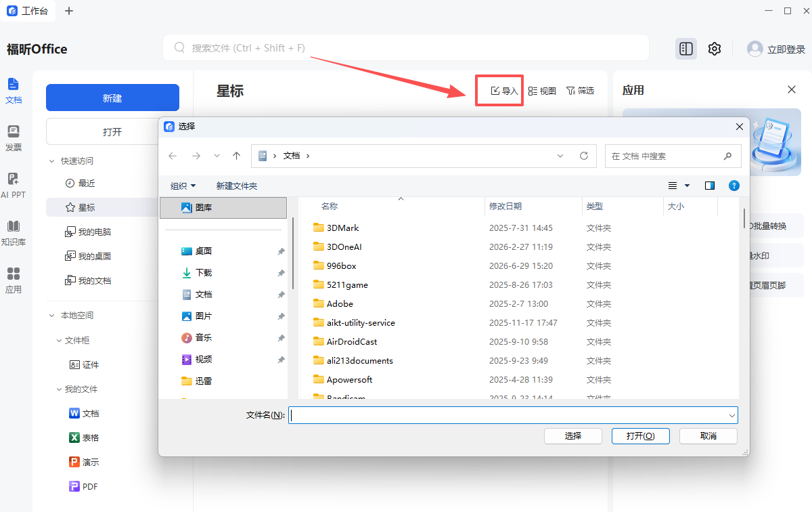Go up one folder level in dialog
This screenshot has height=512, width=812.
236,156
